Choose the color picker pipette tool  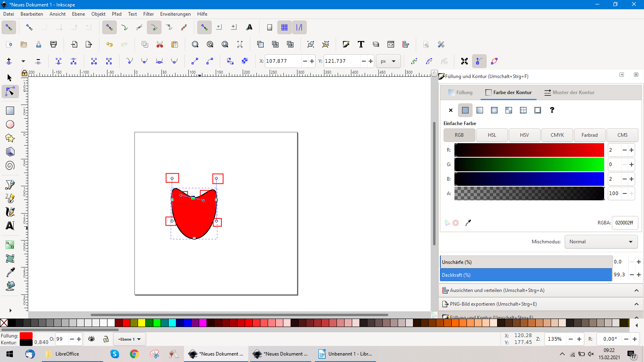coord(10,272)
